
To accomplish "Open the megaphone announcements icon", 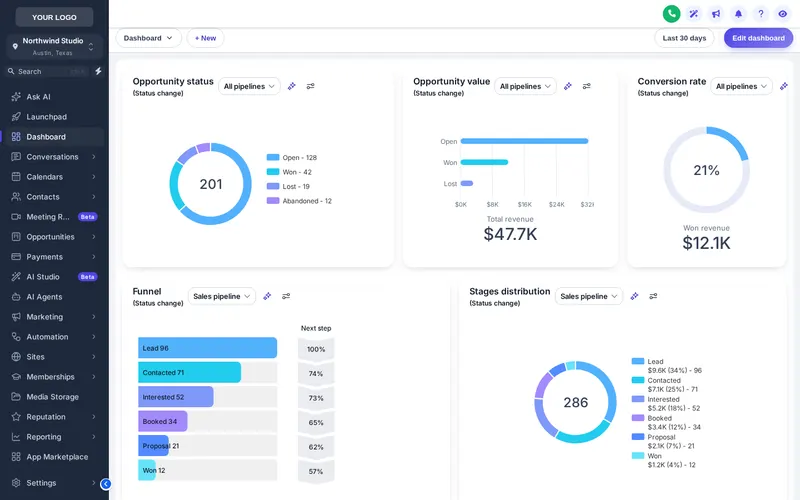I will point(716,14).
